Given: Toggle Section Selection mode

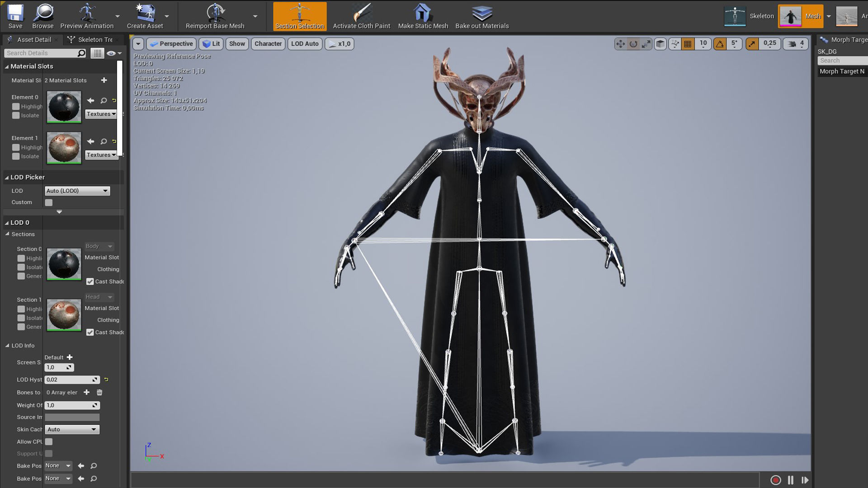Looking at the screenshot, I should pos(300,16).
